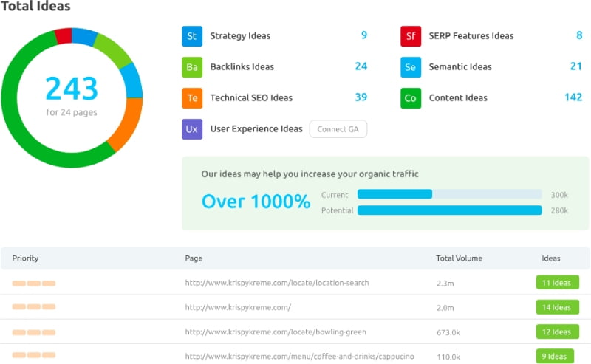Click the Potential traffic progress bar
591x364 pixels.
pos(449,210)
